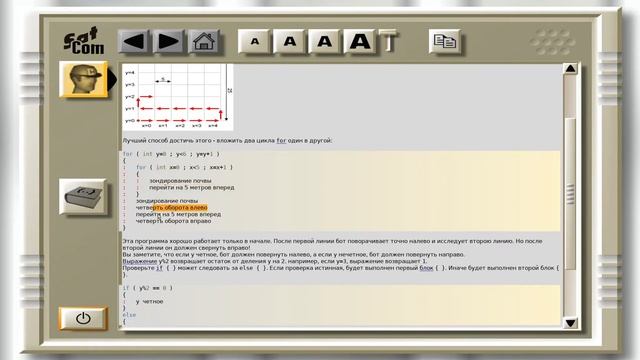The width and height of the screenshot is (640, 360).
Task: Click the line 'четверть оборота вправо'
Action: (173, 221)
